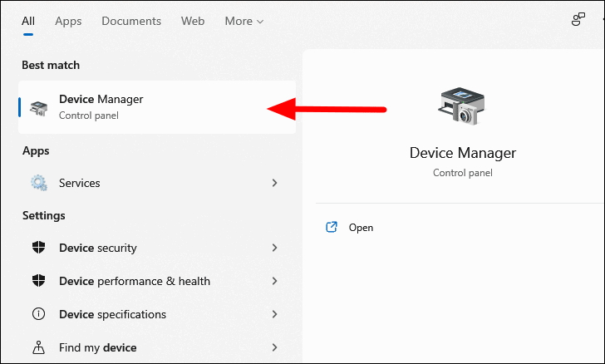Click the feedback icon at top right
This screenshot has height=364, width=605.
[578, 19]
